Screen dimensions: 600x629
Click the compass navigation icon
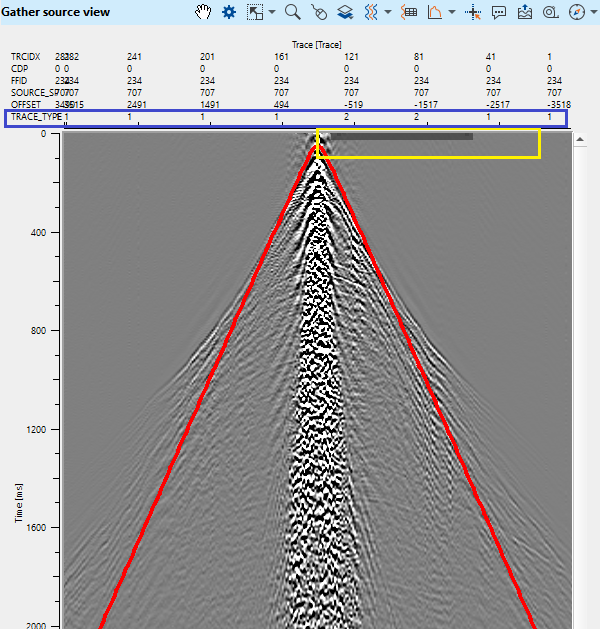click(577, 12)
